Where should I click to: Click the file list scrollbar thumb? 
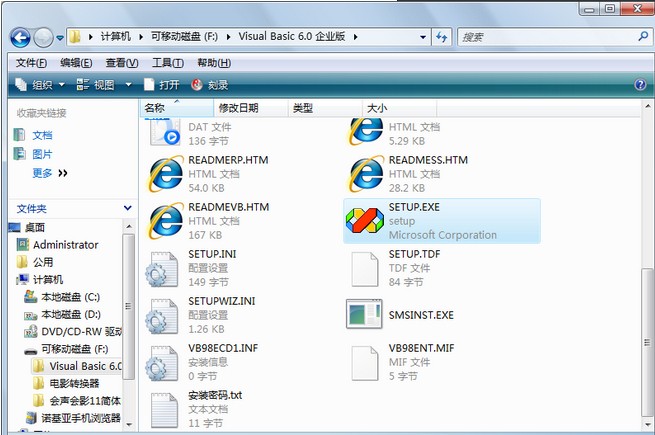pyautogui.click(x=647, y=343)
